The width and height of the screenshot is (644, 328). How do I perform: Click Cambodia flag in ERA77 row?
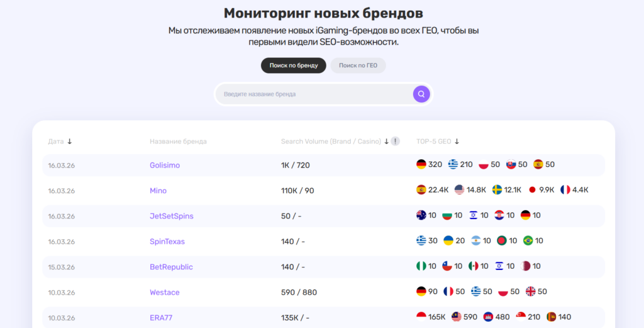click(488, 317)
